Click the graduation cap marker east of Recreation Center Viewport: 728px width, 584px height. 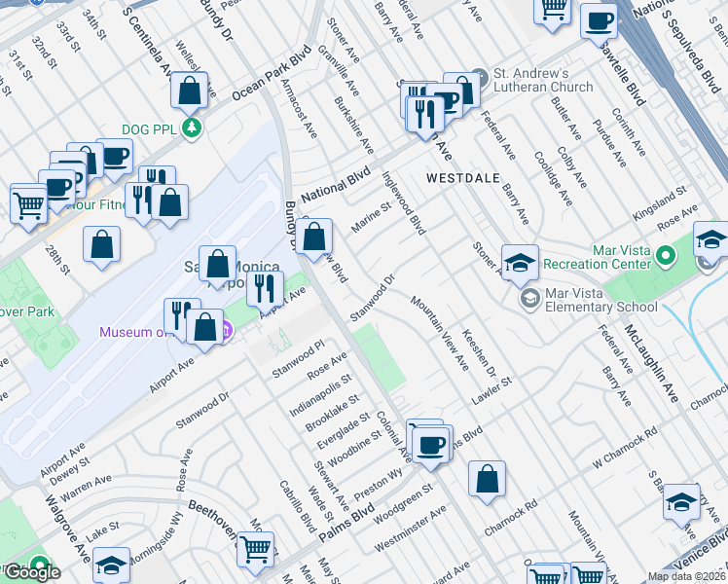click(710, 241)
